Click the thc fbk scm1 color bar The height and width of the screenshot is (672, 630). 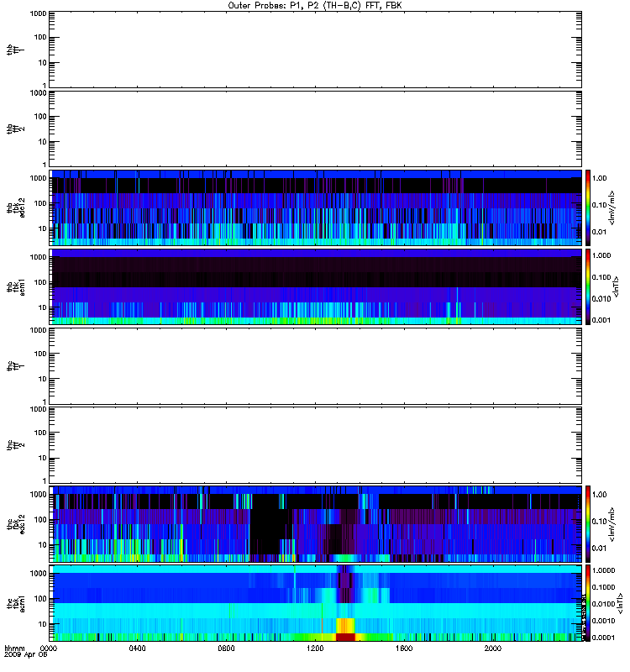tap(588, 603)
